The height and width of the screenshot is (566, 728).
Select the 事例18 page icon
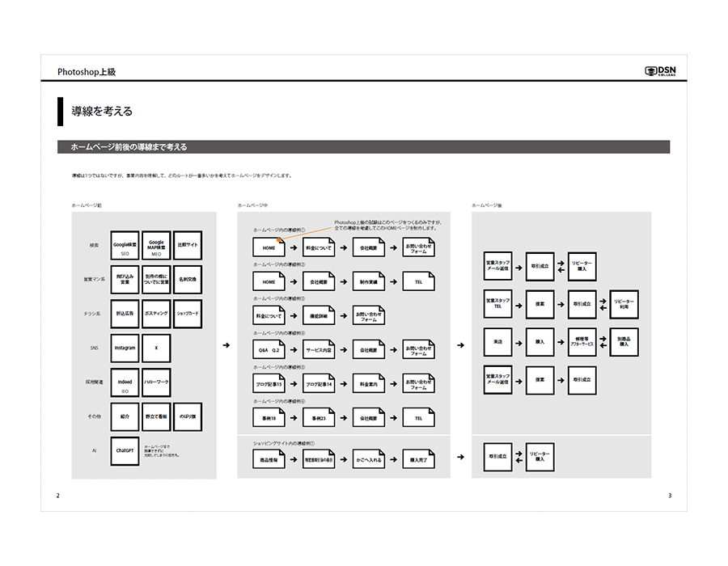[269, 419]
